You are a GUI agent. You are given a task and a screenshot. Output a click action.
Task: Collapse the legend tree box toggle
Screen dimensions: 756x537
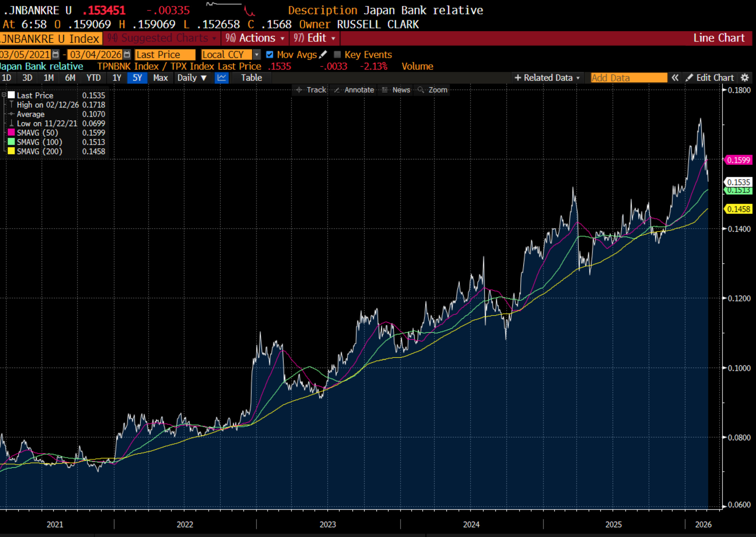(x=4, y=95)
